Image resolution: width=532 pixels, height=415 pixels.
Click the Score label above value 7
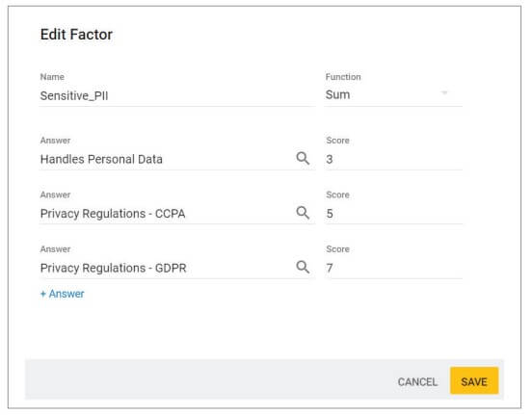(337, 249)
